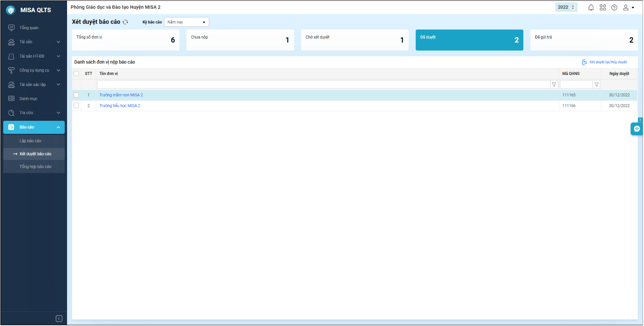644x326 pixels.
Task: Click the Tài sản xác lập icon
Action: 11,84
